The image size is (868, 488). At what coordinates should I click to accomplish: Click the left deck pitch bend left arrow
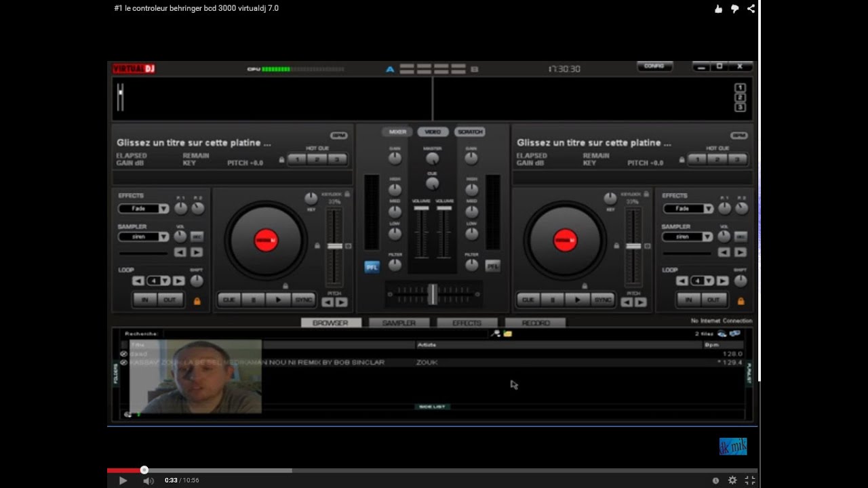point(328,302)
